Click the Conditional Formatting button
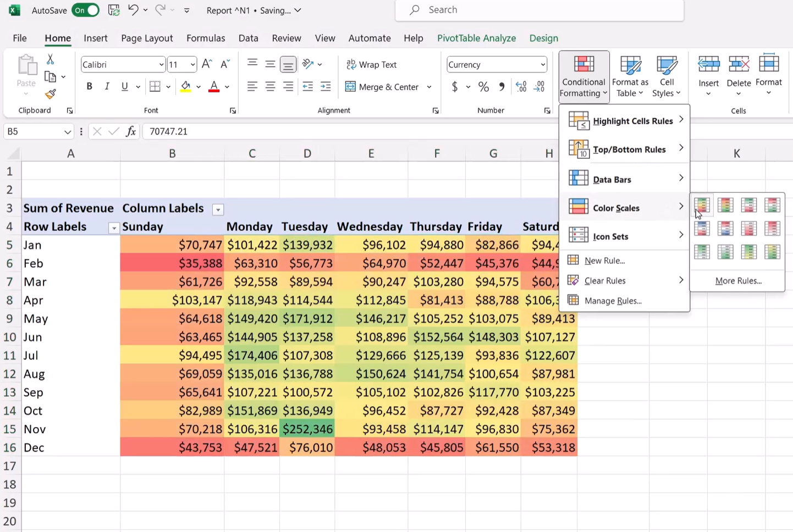 (584, 76)
